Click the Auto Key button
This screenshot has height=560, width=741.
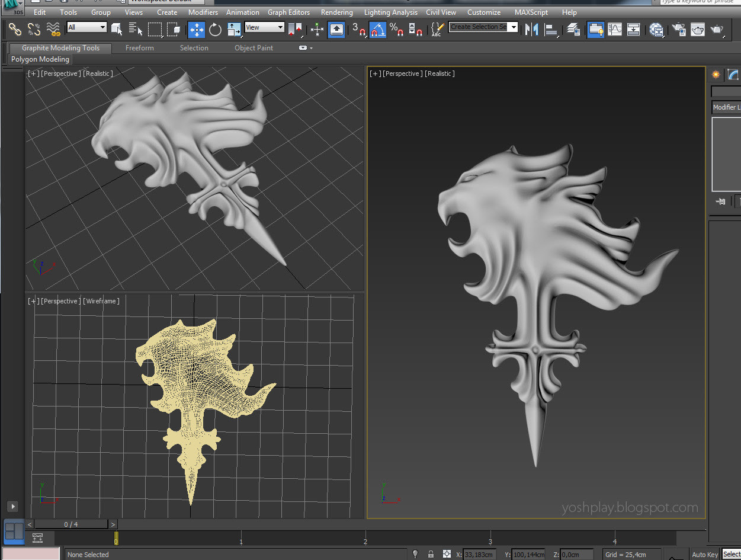[x=704, y=555]
